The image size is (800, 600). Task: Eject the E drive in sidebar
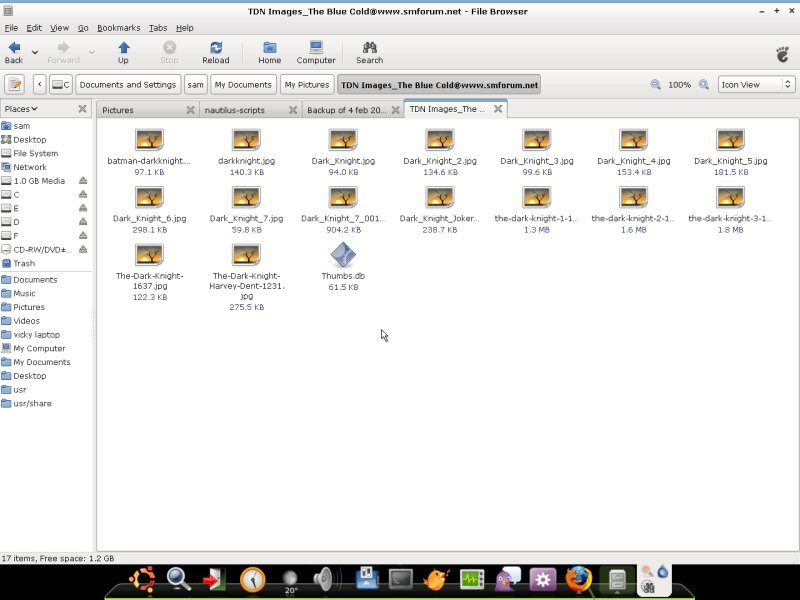pos(83,208)
